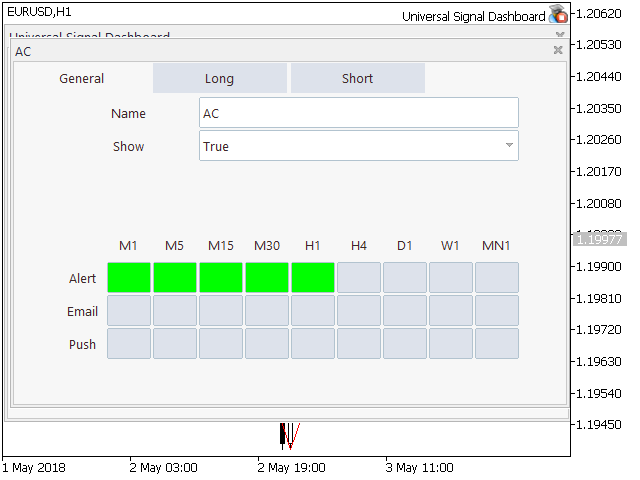Close the AC settings dialog
Image resolution: width=640 pixels, height=480 pixels.
click(558, 50)
